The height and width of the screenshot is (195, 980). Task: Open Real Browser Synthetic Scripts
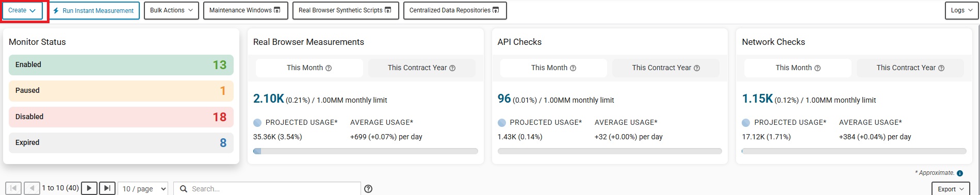coord(346,10)
